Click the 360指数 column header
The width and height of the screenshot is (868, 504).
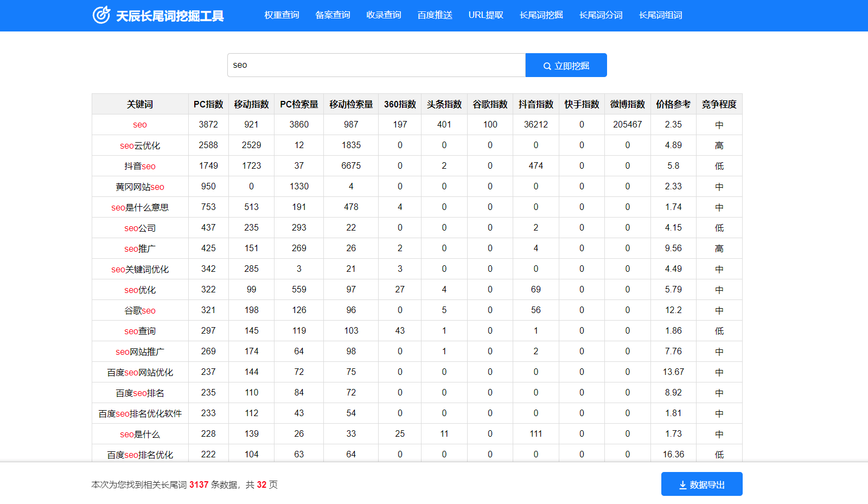[400, 104]
